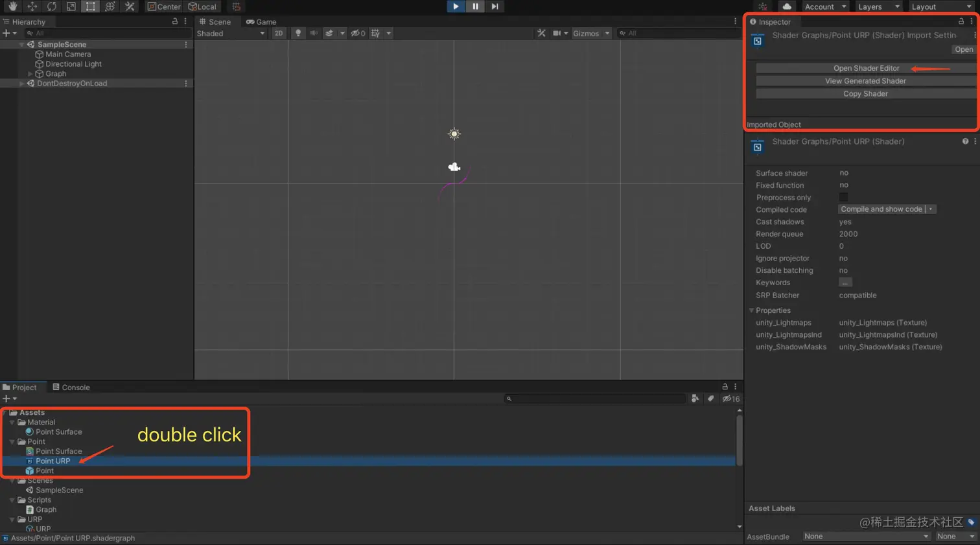Click Search by Label icon in the Project panel

coord(711,399)
